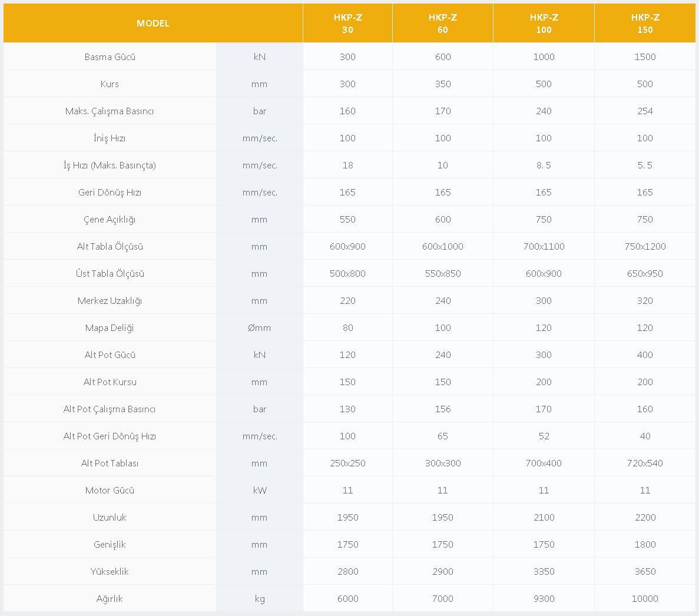Click the 156 Alt Pot pressure value
The height and width of the screenshot is (616, 699).
(x=443, y=409)
